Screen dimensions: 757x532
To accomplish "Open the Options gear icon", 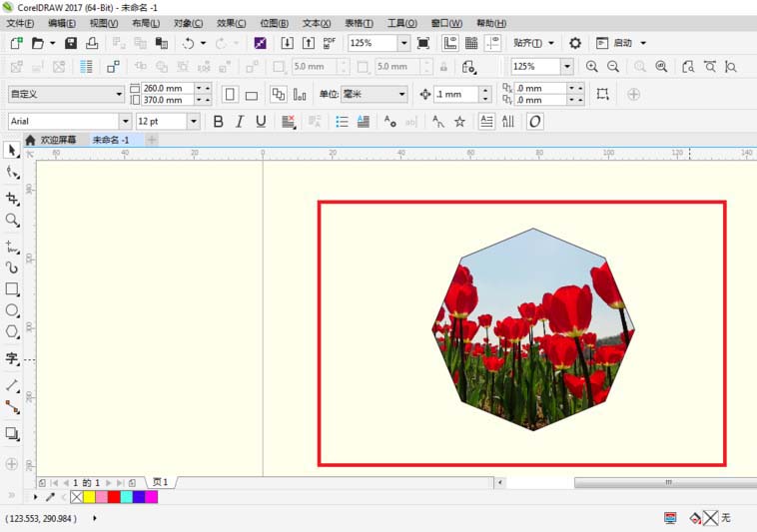I will pos(575,43).
